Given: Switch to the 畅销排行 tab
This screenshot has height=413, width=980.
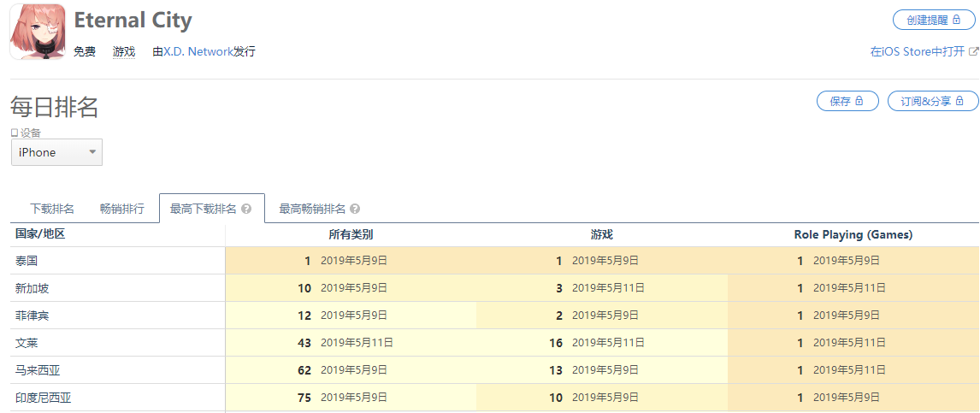Looking at the screenshot, I should click(x=121, y=209).
